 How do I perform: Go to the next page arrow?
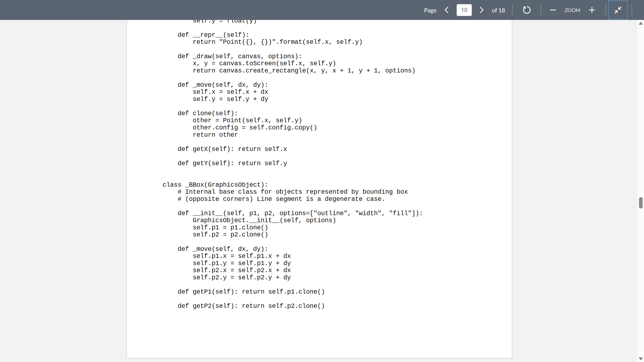481,10
